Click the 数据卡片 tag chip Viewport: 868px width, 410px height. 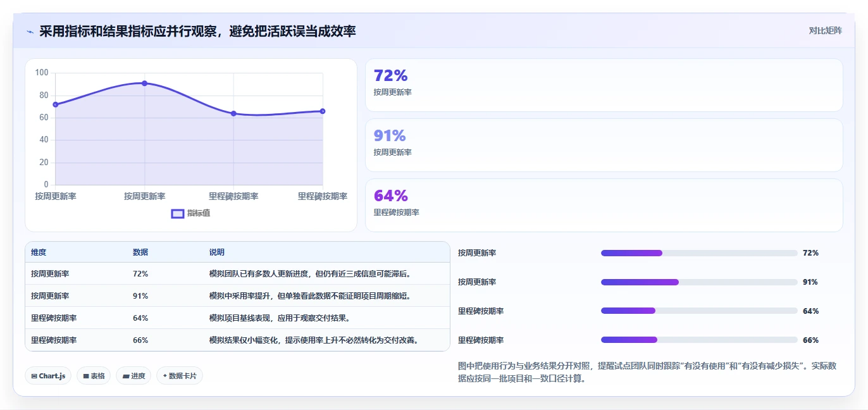180,376
